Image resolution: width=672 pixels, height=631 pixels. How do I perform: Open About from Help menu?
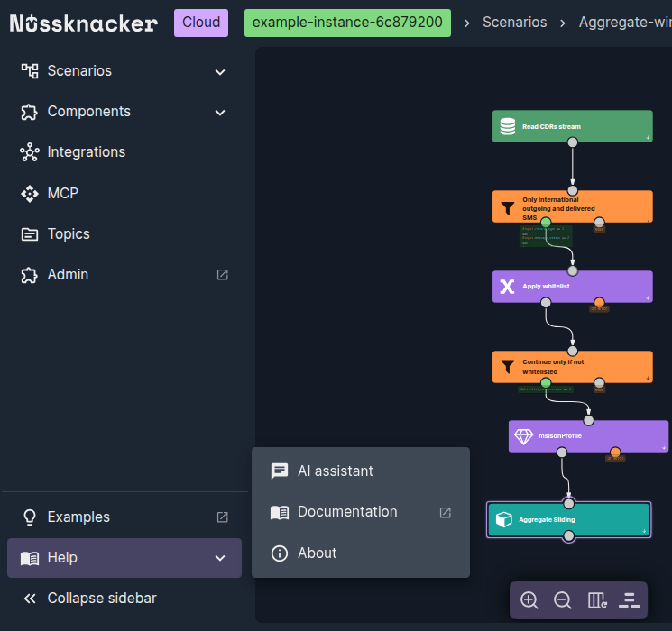[x=361, y=553]
